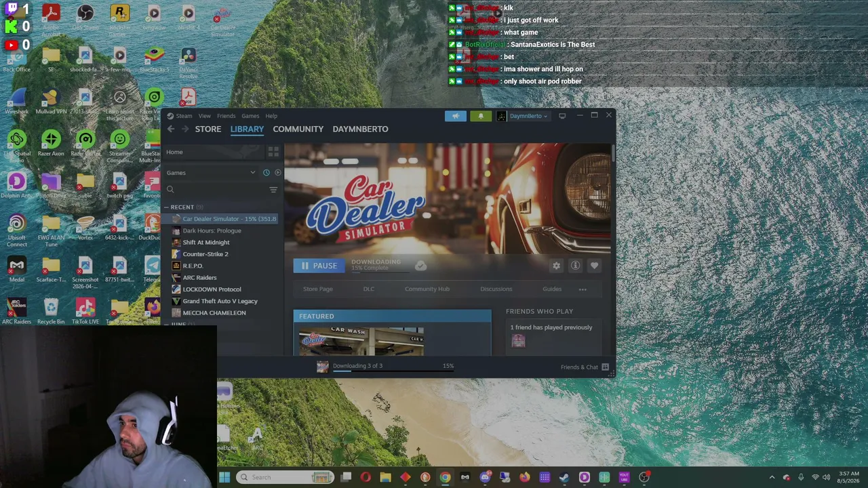Screen dimensions: 868x488
Task: Open Mullvad VPN desktop shortcut
Action: [x=51, y=102]
